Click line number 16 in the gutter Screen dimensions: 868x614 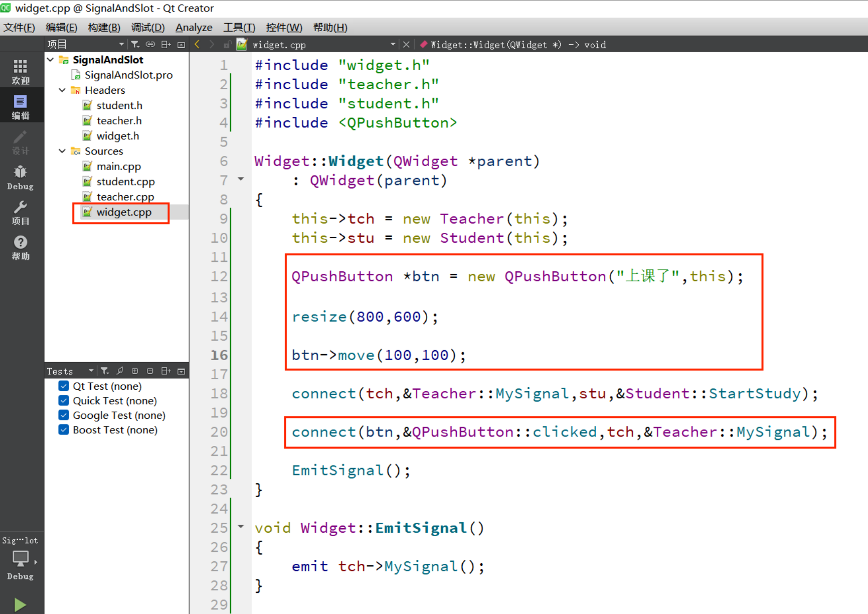219,355
